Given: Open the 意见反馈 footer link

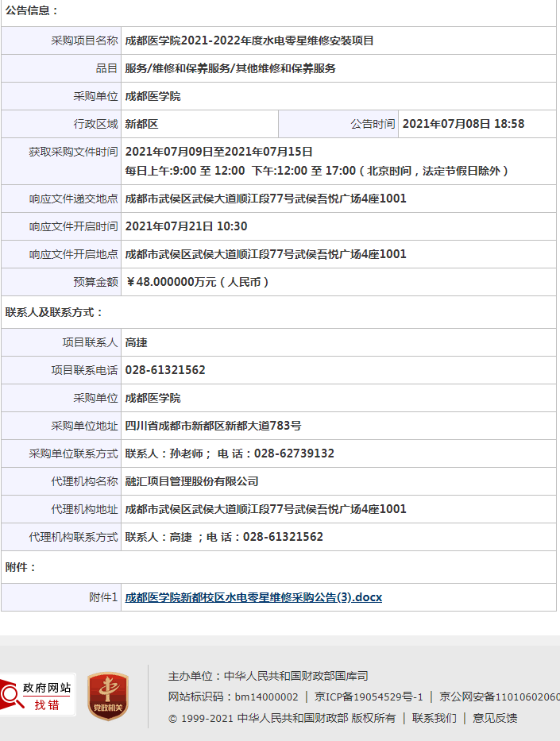Looking at the screenshot, I should click(x=495, y=718).
